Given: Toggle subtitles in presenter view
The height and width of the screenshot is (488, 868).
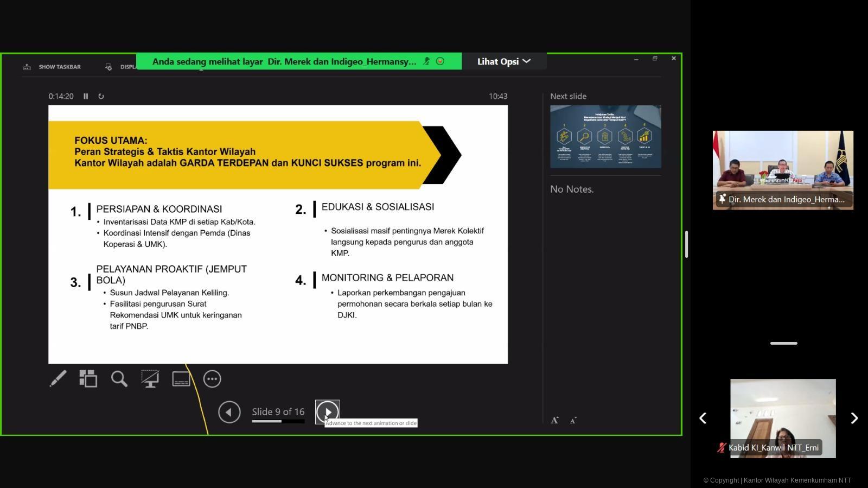Looking at the screenshot, I should click(x=181, y=379).
